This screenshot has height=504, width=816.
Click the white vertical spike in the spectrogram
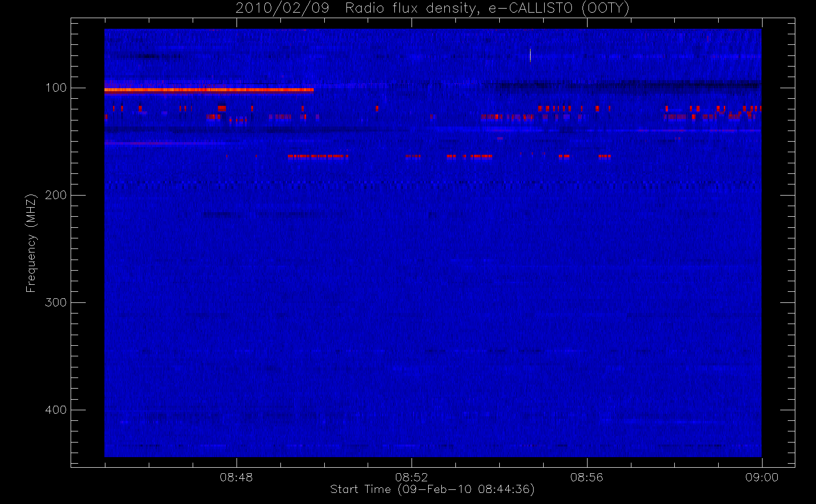point(530,55)
